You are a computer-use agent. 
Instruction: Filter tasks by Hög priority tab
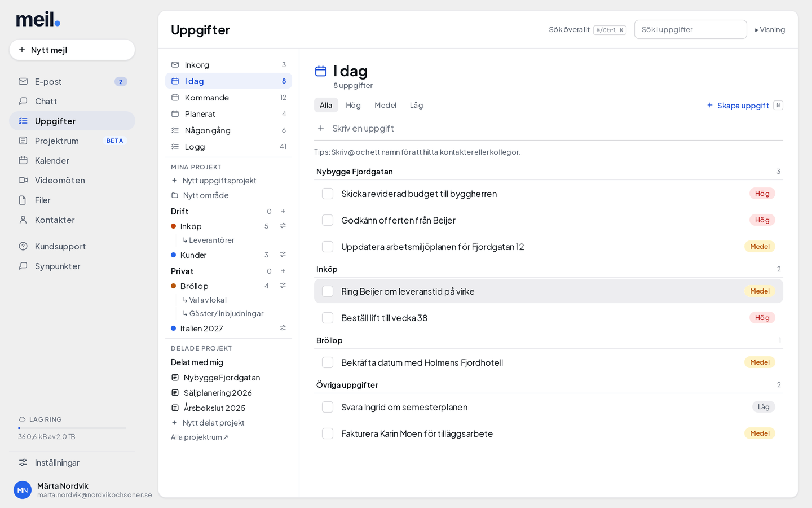coord(353,105)
